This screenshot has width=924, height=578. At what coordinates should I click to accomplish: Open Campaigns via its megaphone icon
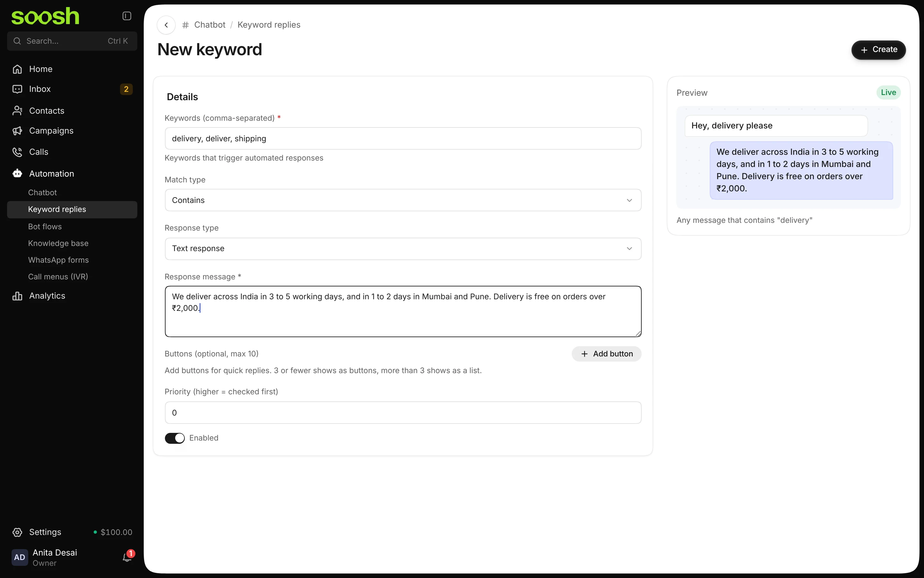17,131
